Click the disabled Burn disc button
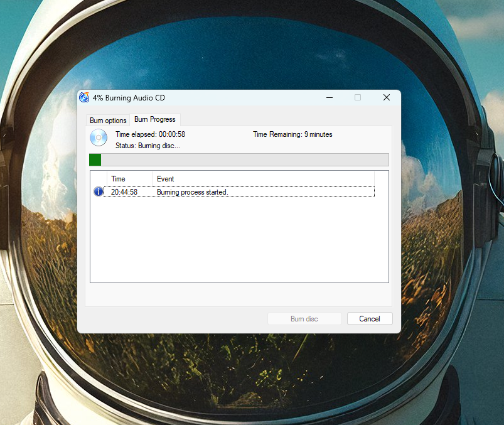The image size is (504, 425). point(304,318)
